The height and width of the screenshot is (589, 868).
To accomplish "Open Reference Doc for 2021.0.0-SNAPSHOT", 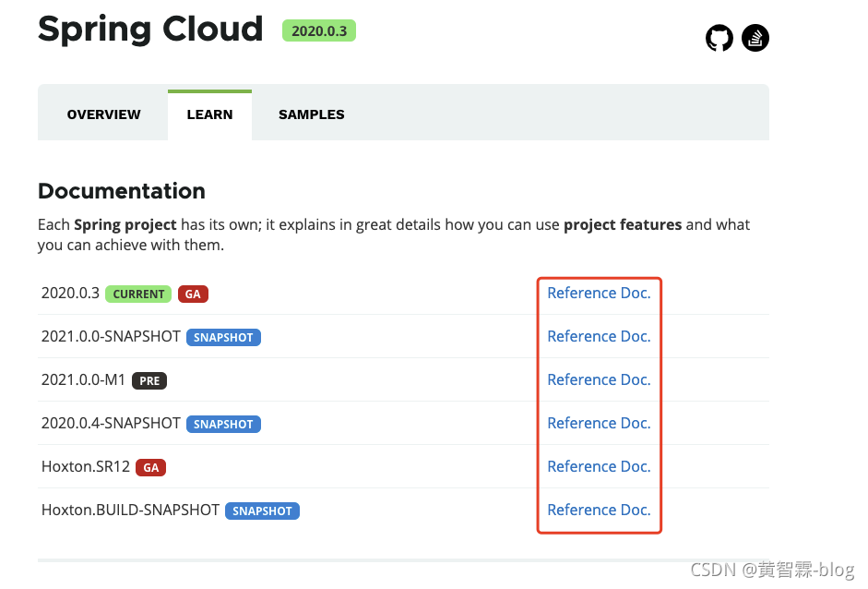I will click(x=599, y=336).
